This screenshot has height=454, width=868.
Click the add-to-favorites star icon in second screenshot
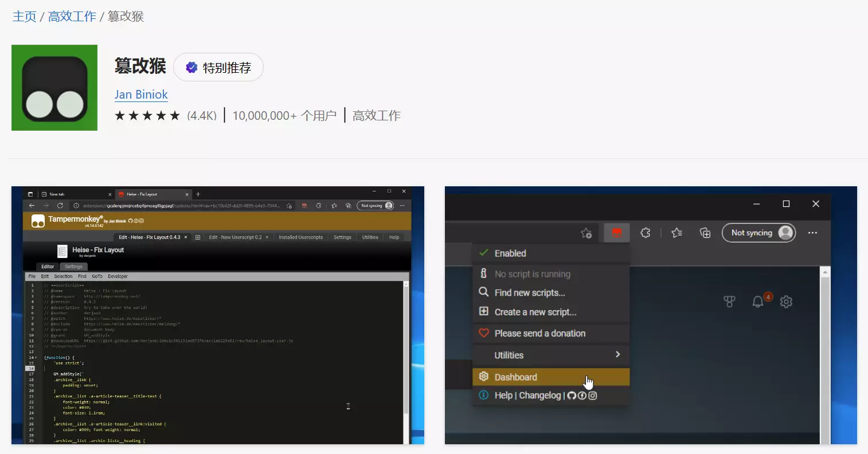(x=586, y=233)
